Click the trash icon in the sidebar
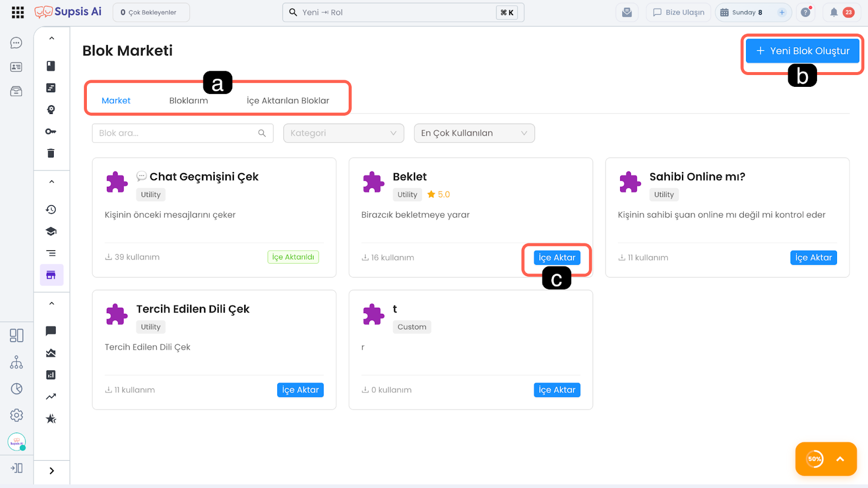 [x=51, y=153]
